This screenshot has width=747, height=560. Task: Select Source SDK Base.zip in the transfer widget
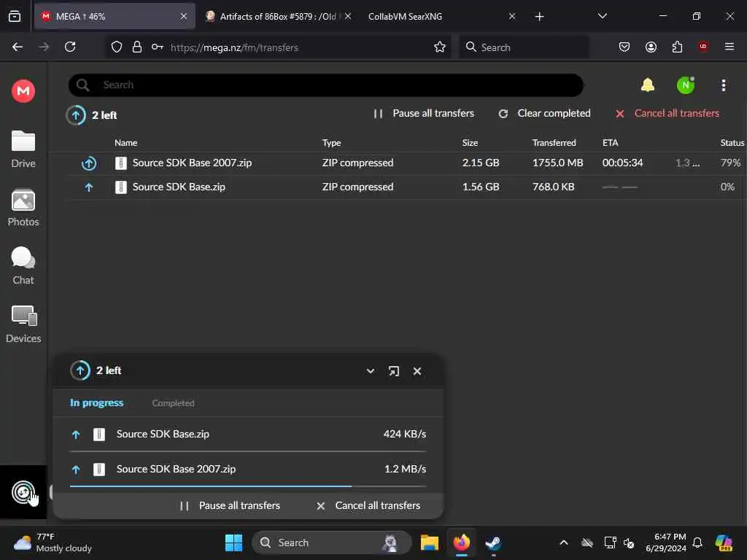pos(248,435)
